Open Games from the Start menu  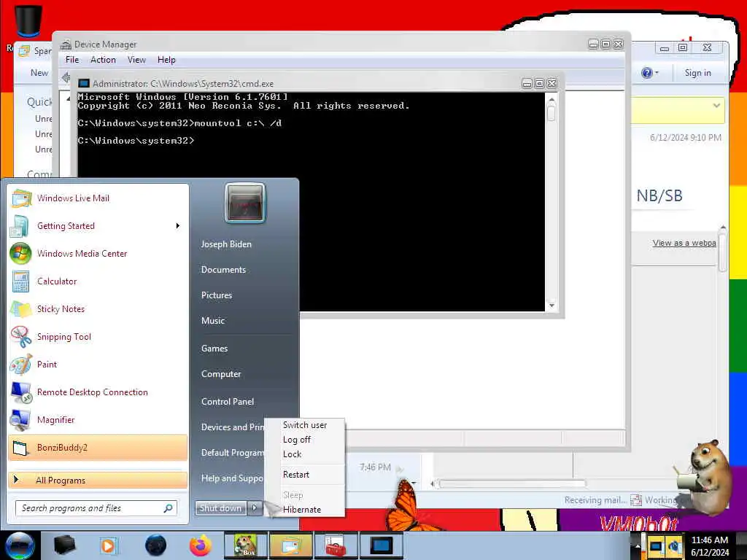[214, 349]
